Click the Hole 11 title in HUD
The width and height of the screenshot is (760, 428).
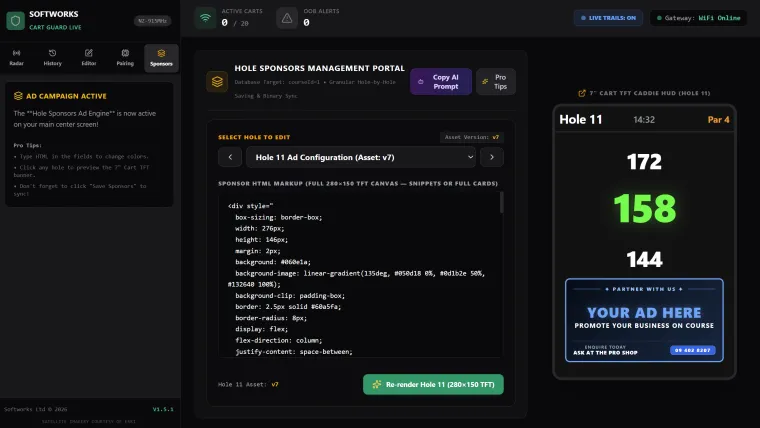coord(581,119)
